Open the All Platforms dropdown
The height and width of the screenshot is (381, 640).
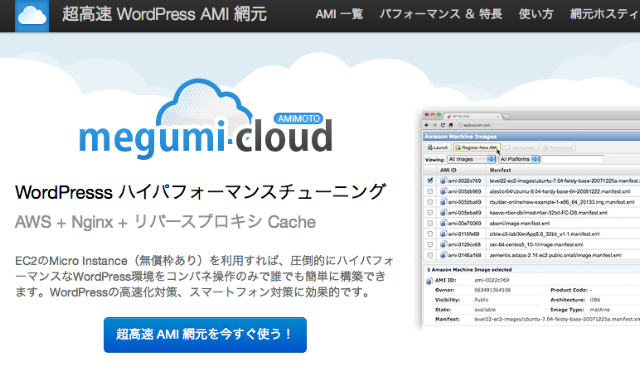519,159
